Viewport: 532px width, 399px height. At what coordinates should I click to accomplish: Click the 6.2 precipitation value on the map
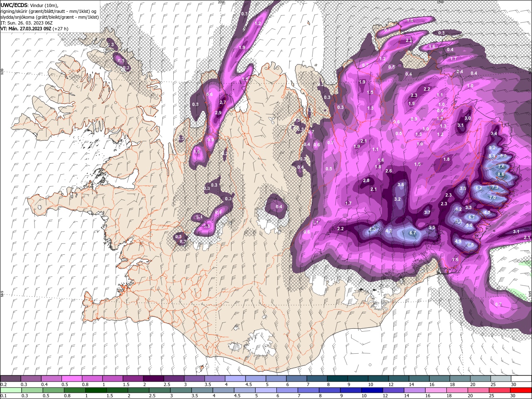coord(478,188)
